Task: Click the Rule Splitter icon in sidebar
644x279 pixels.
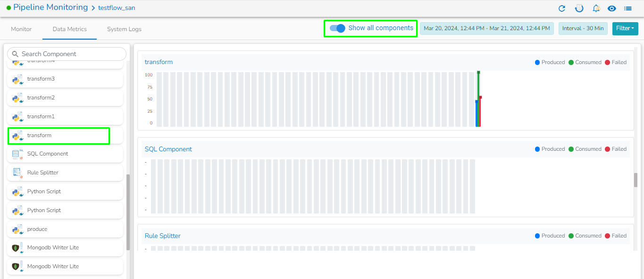Action: click(17, 173)
